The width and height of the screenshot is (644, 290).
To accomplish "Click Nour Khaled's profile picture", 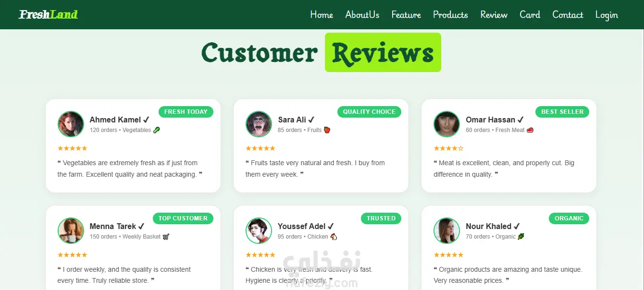I will (446, 231).
